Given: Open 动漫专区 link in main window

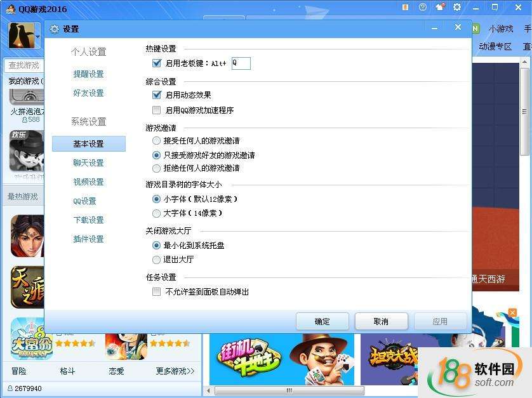Looking at the screenshot, I should tap(495, 46).
